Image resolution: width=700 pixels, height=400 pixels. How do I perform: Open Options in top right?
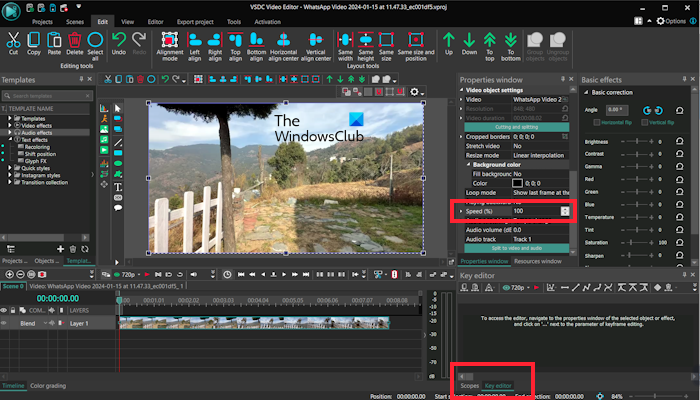point(671,21)
